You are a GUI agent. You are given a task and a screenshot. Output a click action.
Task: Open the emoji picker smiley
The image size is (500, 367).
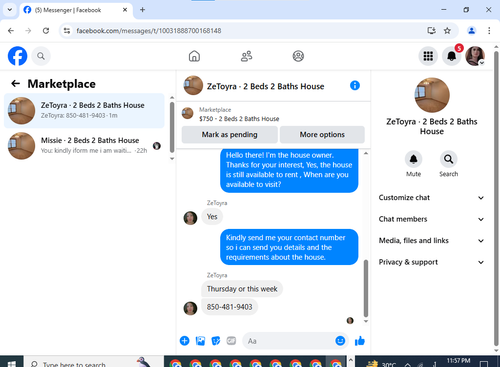coord(340,341)
